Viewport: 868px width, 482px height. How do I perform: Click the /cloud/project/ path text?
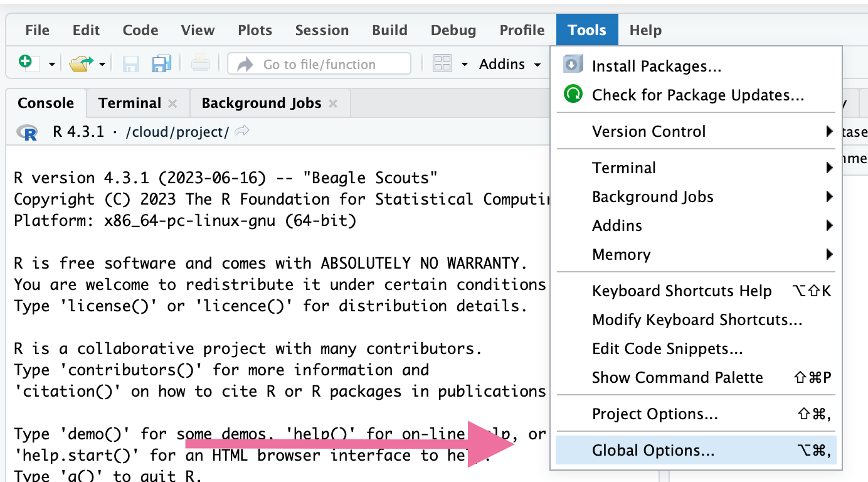click(177, 132)
